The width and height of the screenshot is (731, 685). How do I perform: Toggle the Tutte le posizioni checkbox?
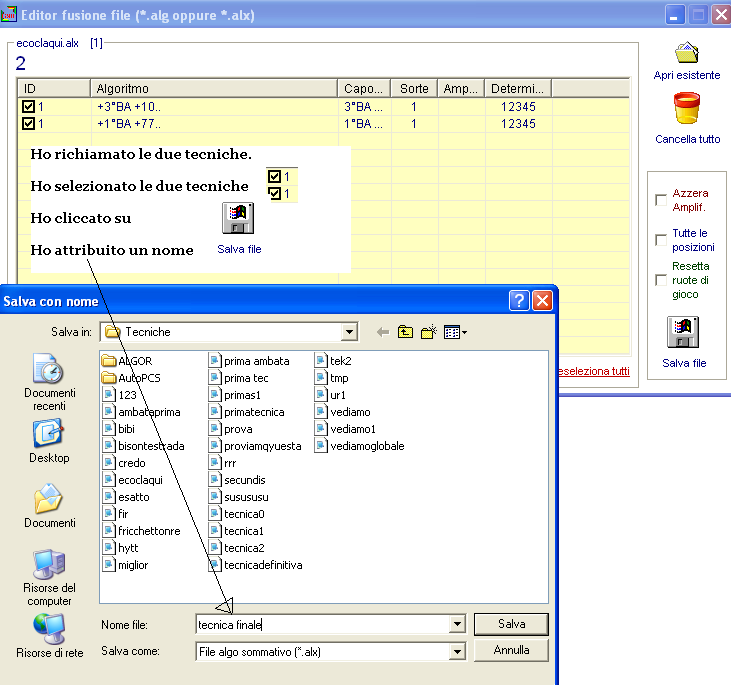(661, 240)
